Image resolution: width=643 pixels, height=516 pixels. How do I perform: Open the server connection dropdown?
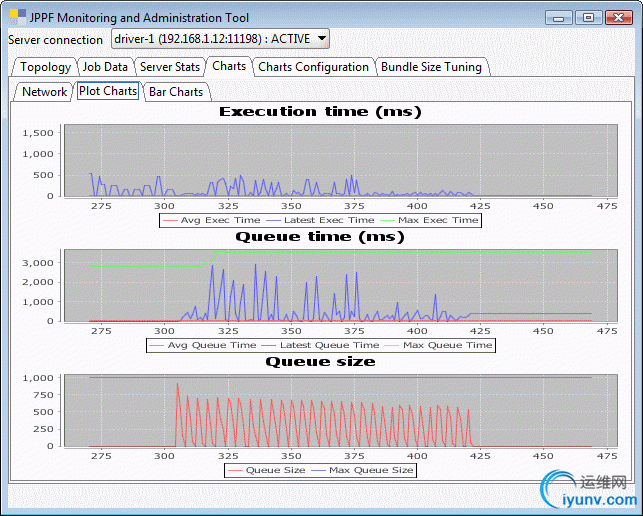220,39
